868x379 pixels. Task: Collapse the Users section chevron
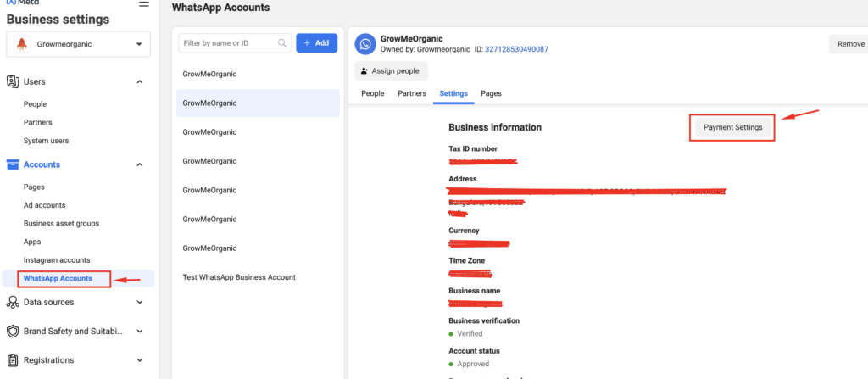click(x=140, y=82)
